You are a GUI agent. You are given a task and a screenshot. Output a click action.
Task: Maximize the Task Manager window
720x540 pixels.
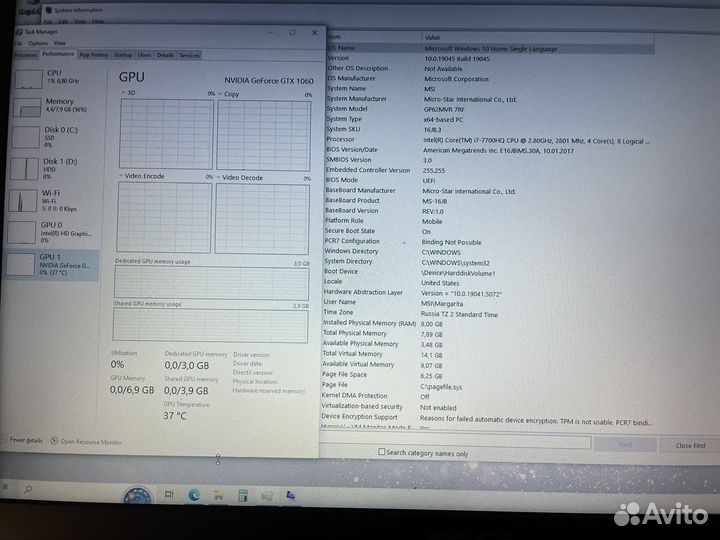coord(292,32)
